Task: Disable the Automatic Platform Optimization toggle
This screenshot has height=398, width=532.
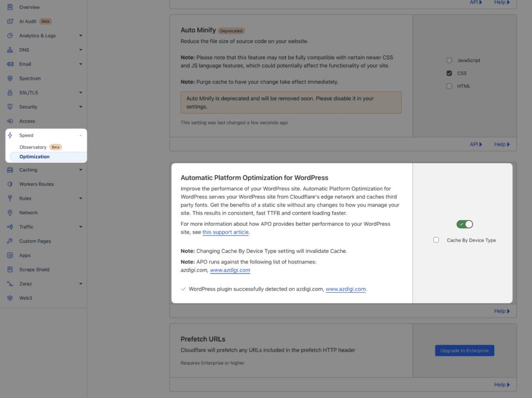Action: [x=464, y=224]
